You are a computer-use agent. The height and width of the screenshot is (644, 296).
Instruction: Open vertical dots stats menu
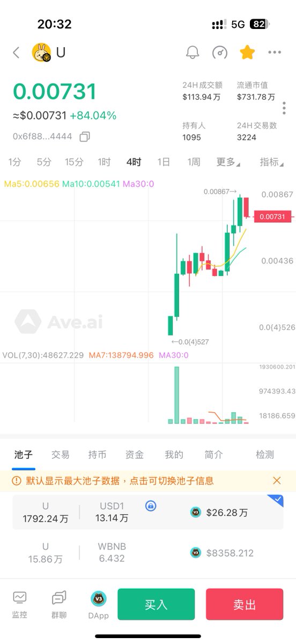click(284, 107)
